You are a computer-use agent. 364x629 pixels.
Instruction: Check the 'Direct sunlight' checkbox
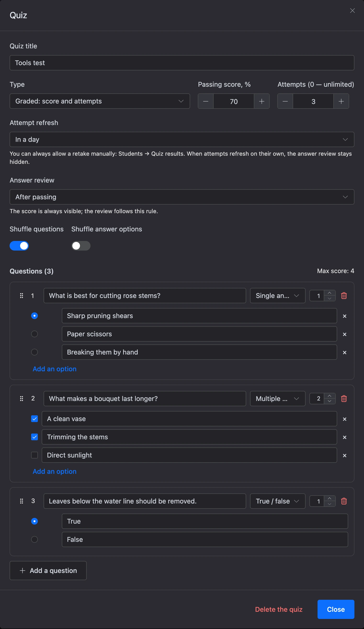tap(34, 455)
